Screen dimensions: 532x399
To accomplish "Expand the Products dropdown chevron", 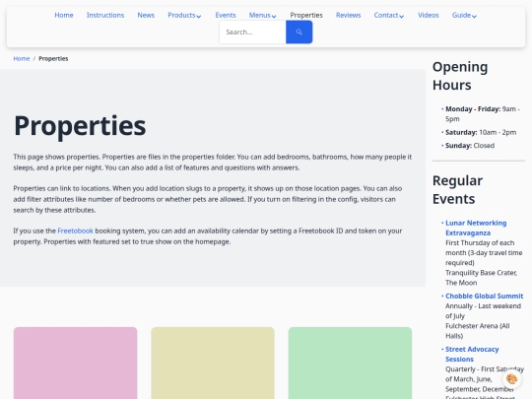I will [x=199, y=16].
